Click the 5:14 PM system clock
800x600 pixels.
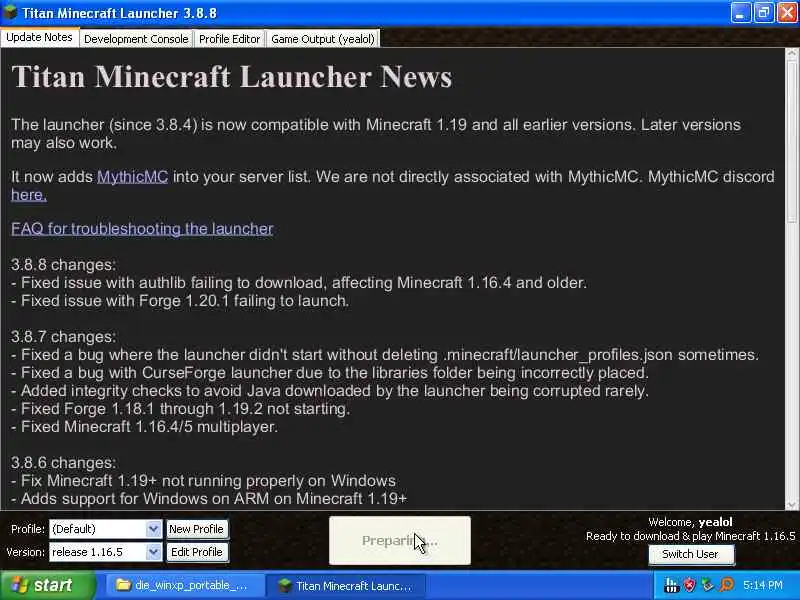[763, 585]
